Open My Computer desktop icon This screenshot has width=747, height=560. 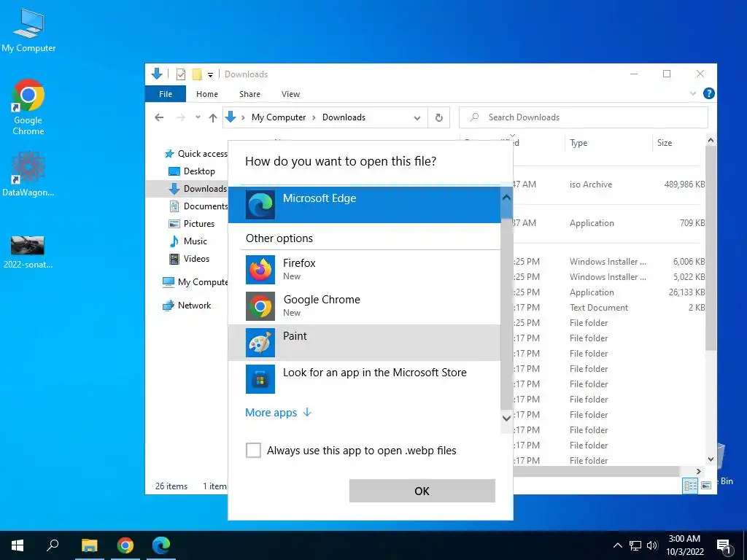tap(28, 31)
